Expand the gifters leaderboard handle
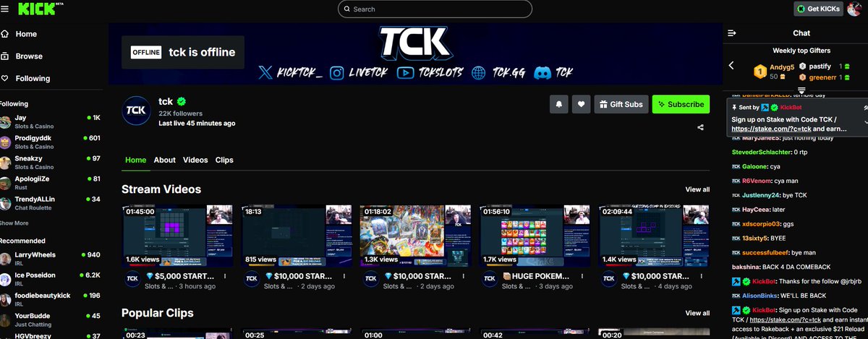 [x=801, y=89]
